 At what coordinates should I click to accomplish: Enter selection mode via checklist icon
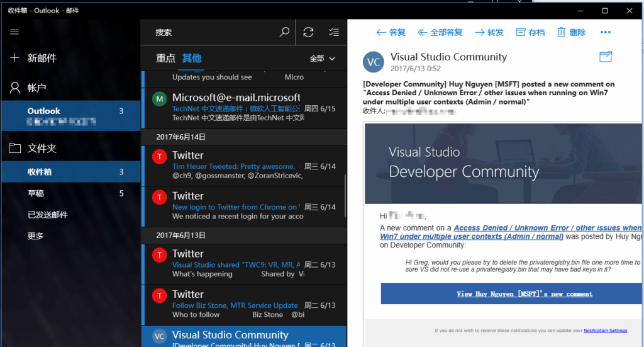334,32
